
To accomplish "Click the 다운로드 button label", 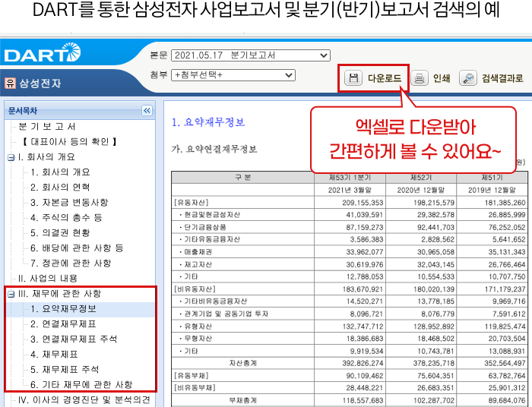I will pos(385,78).
